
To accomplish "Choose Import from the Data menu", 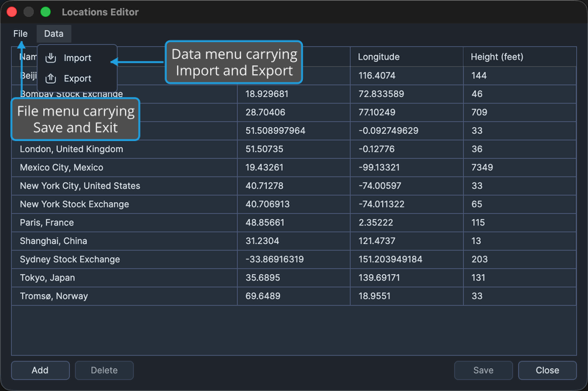I will 77,58.
